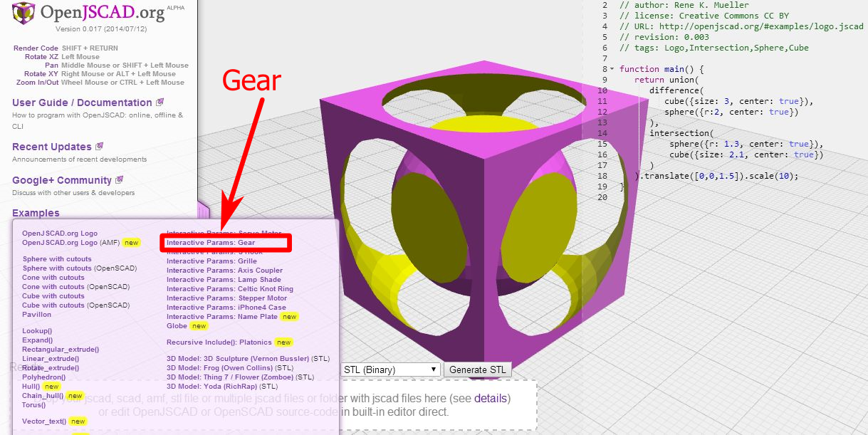Click 'function main()' in code editor
Viewport: 868px width, 435px height.
662,69
